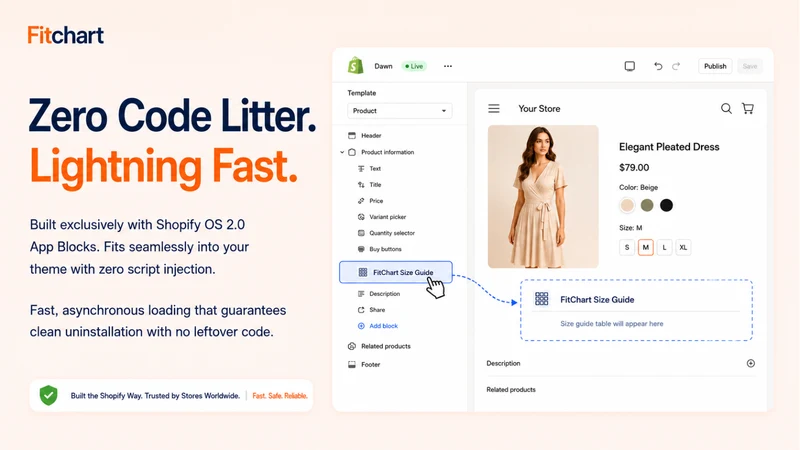Click the desktop preview device icon

click(630, 66)
